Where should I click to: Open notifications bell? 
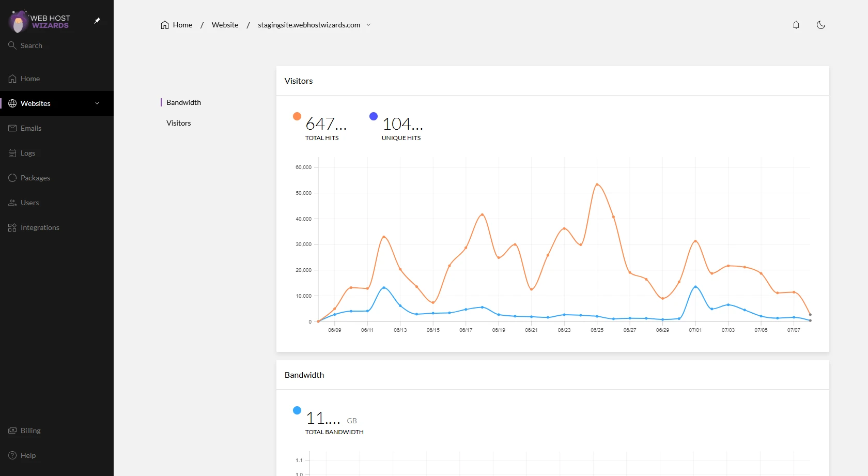click(x=796, y=25)
